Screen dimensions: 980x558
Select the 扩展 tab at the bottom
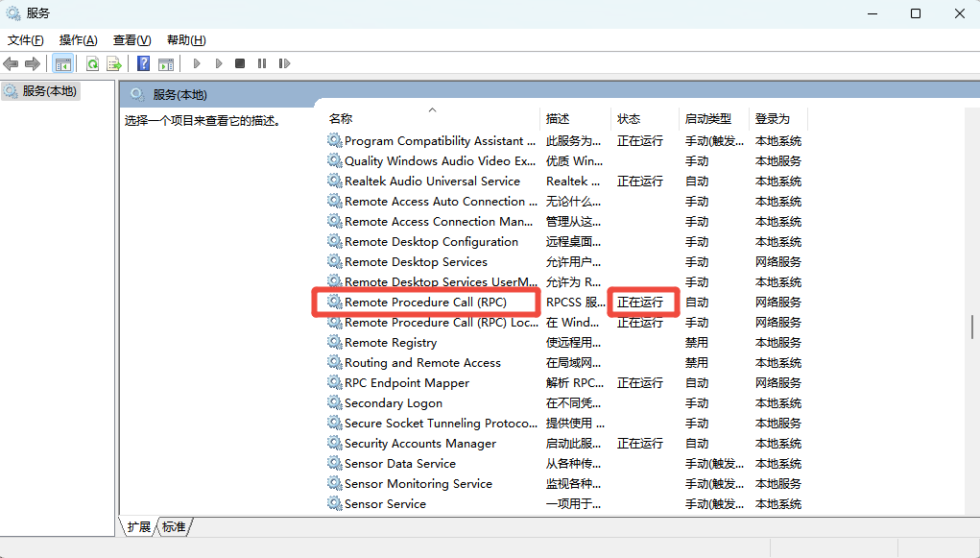tap(139, 526)
